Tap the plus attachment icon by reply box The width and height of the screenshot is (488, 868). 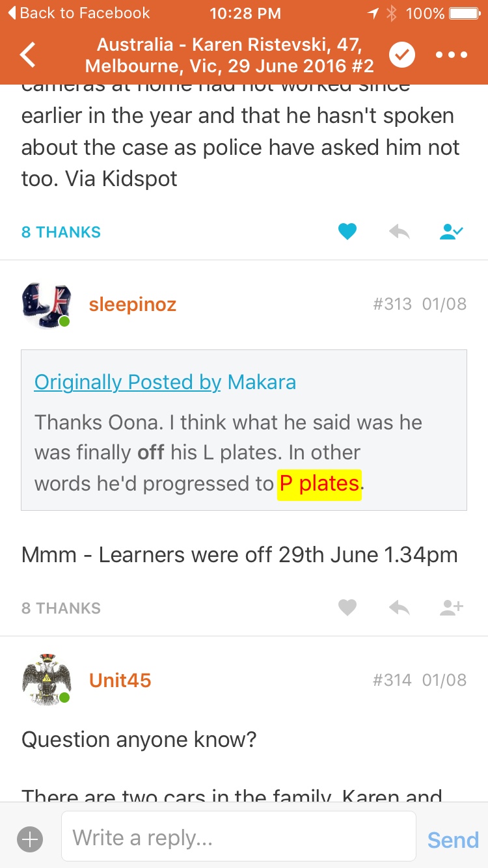tap(30, 839)
